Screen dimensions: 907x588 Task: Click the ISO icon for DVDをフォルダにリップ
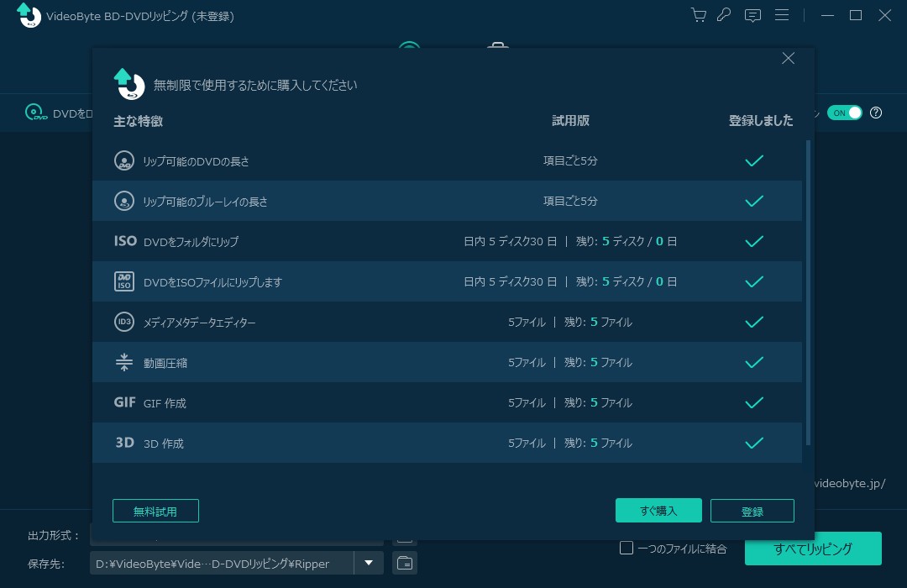(125, 241)
